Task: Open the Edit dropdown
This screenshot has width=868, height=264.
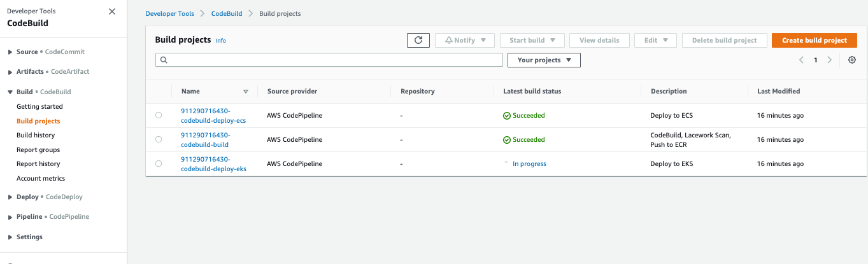Action: [655, 40]
